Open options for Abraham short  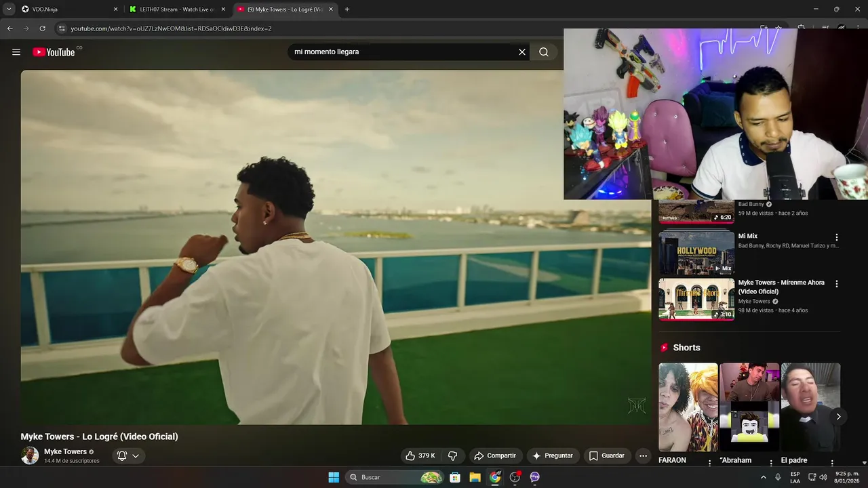pos(771,463)
